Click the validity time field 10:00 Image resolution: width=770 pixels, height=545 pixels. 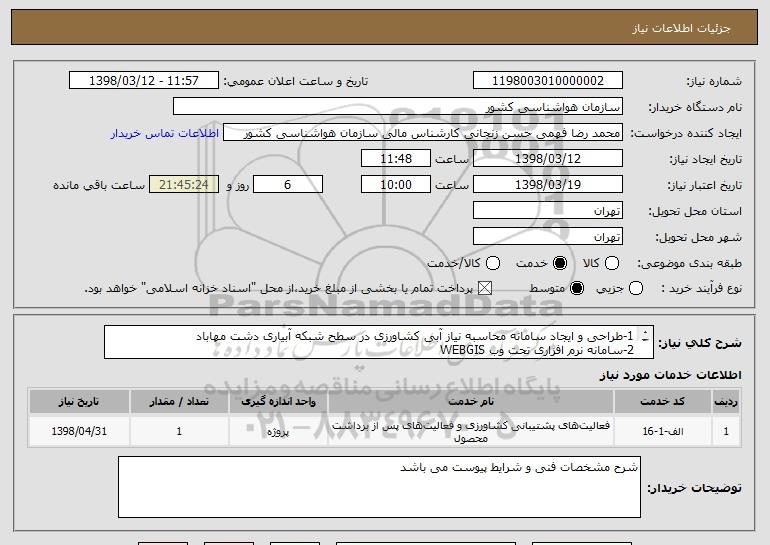click(396, 185)
